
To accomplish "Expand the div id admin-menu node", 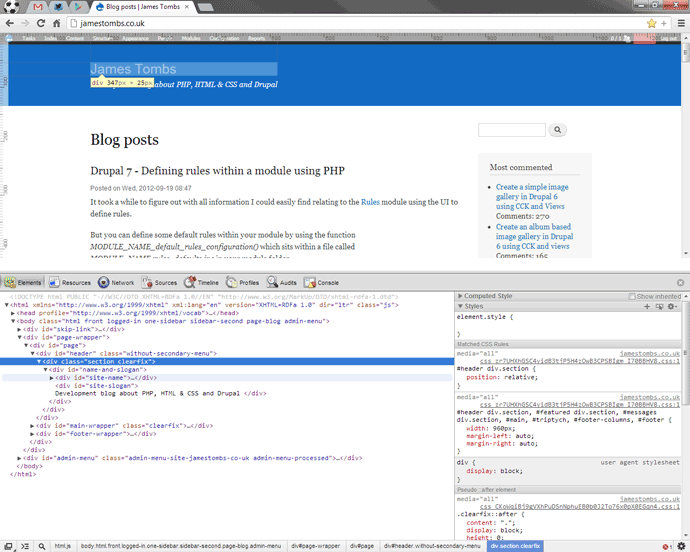I will click(19, 458).
